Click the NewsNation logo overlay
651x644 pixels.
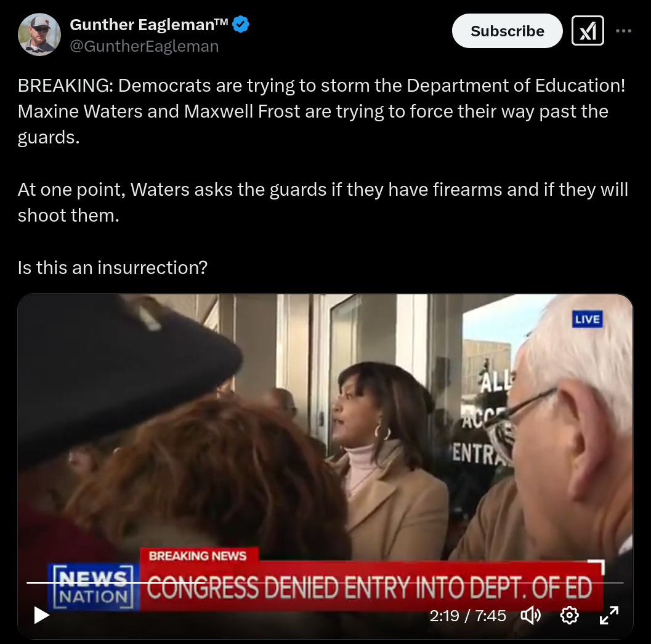click(94, 587)
